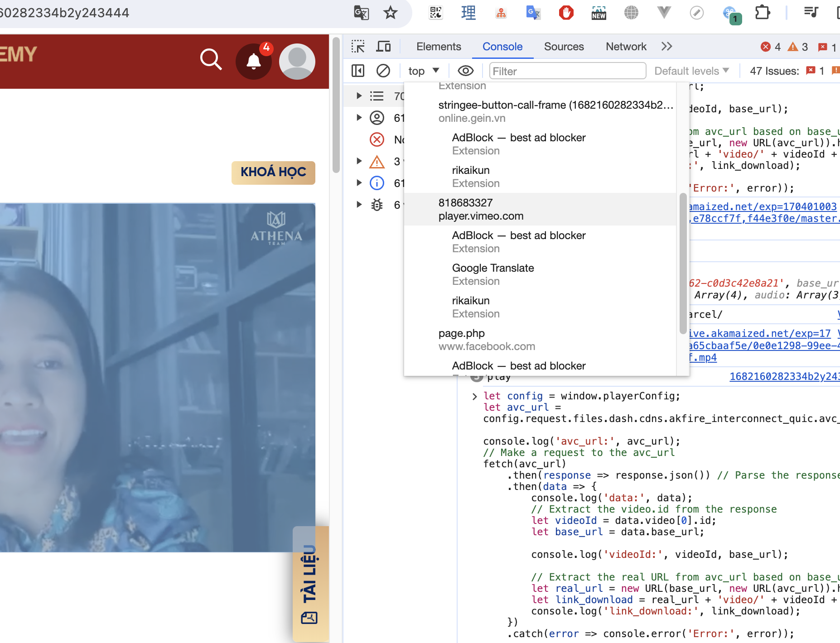
Task: Open the TÀI LIỆU side tab
Action: [310, 584]
